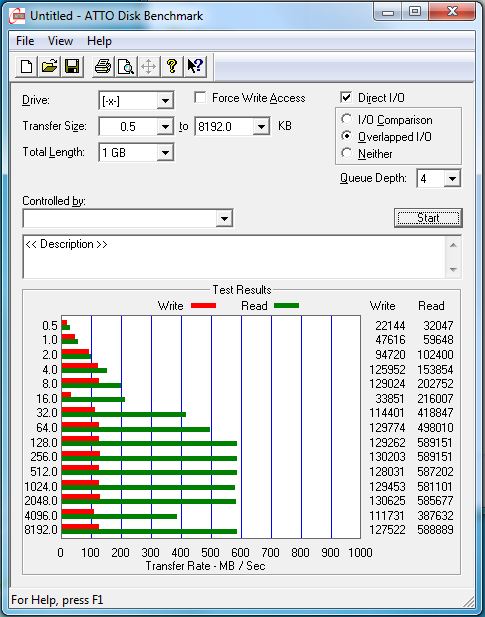Click the write value 22144 in 0.5 row
Viewport: 485px width, 617px height.
pos(390,326)
